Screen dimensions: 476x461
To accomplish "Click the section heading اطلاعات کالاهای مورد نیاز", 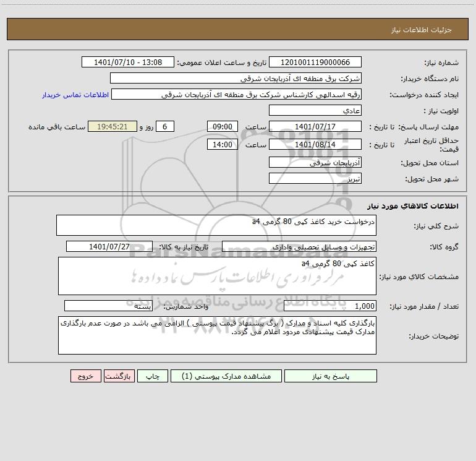I will (x=413, y=206).
